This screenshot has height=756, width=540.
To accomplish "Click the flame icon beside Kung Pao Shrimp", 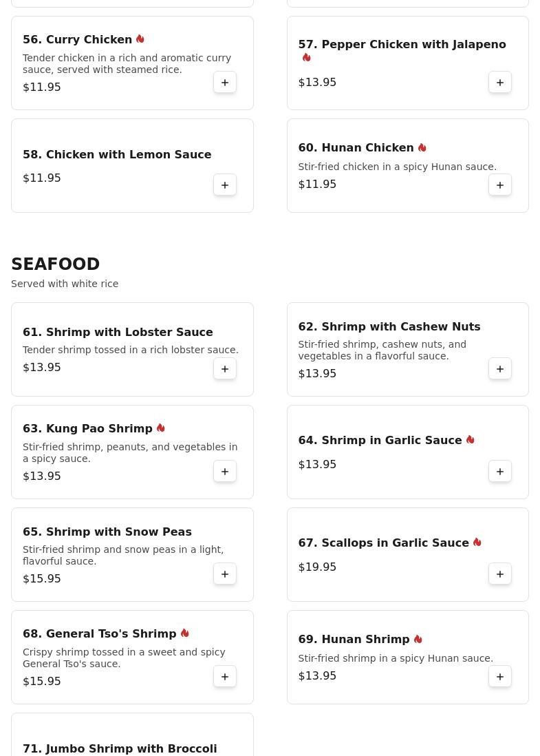I will [161, 428].
